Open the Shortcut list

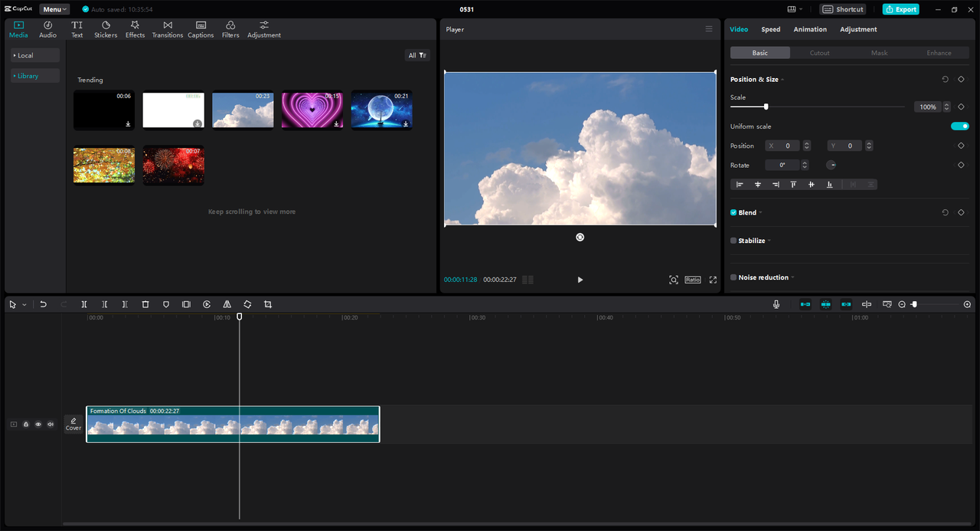(843, 9)
